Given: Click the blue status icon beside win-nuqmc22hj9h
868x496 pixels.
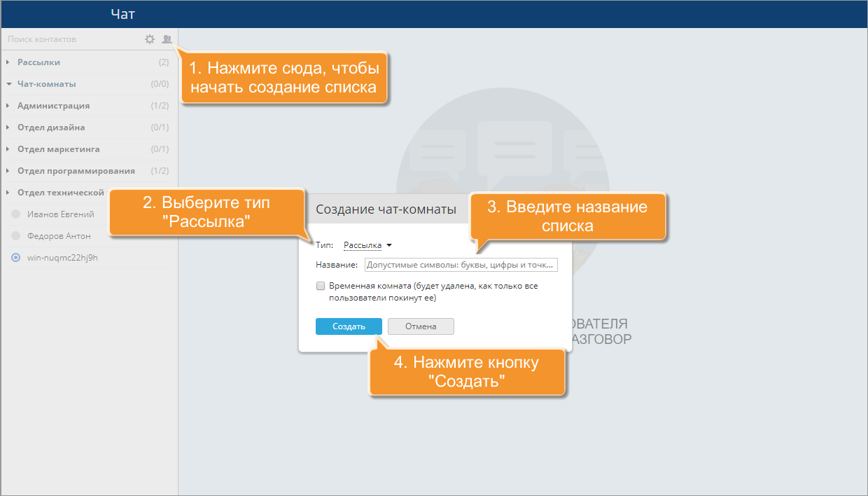Looking at the screenshot, I should pos(16,258).
